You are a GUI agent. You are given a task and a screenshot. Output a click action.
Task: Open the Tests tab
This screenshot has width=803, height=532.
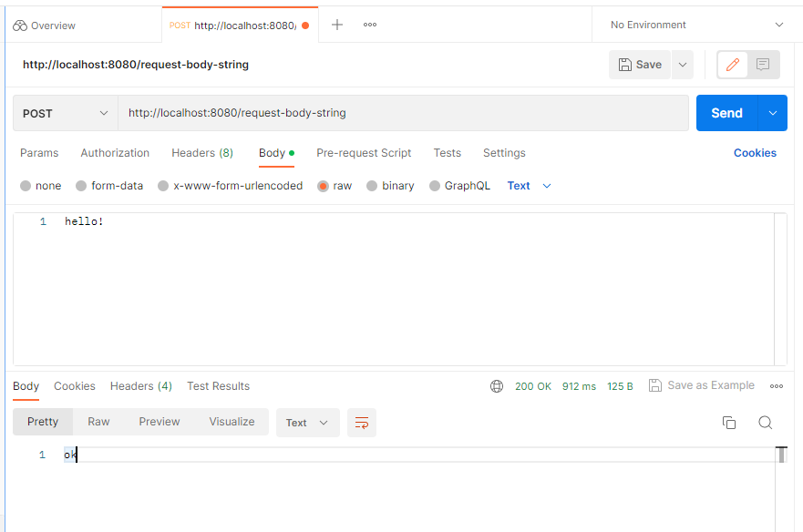pyautogui.click(x=448, y=152)
